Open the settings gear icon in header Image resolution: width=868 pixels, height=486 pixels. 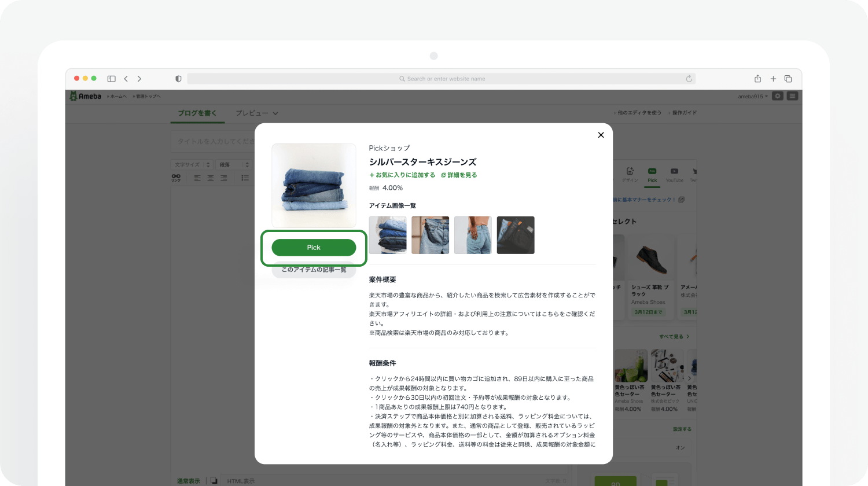(778, 96)
